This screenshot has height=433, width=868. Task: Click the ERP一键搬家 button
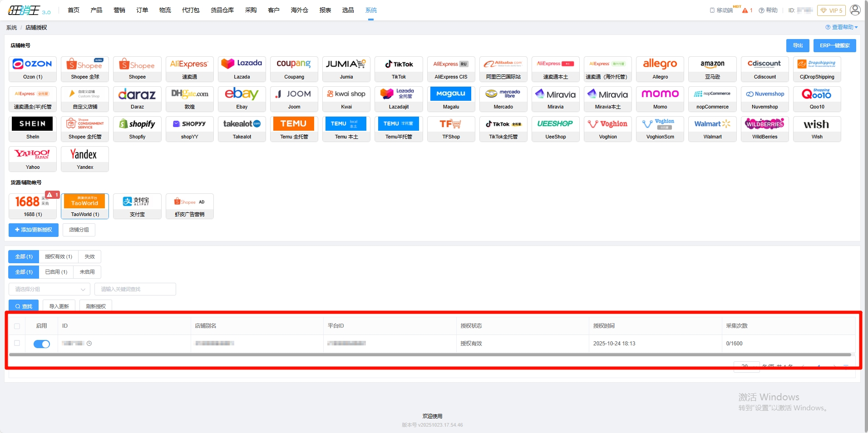point(834,45)
